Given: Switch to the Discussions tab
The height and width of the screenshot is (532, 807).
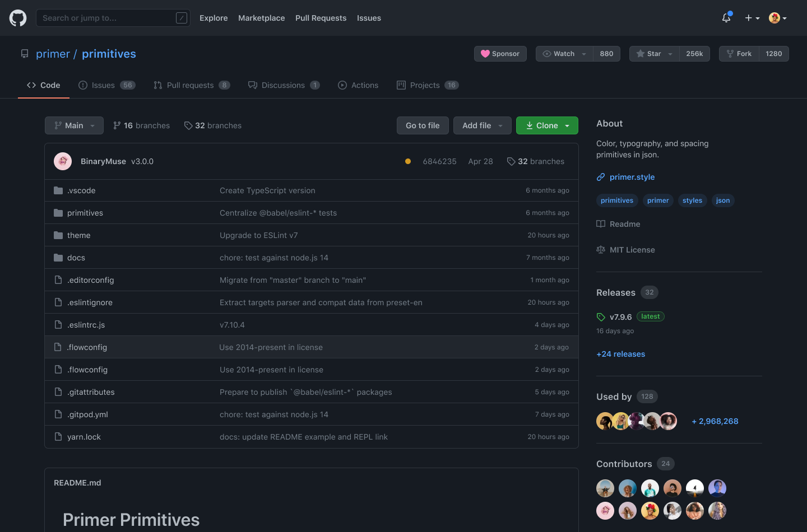Looking at the screenshot, I should pyautogui.click(x=284, y=85).
